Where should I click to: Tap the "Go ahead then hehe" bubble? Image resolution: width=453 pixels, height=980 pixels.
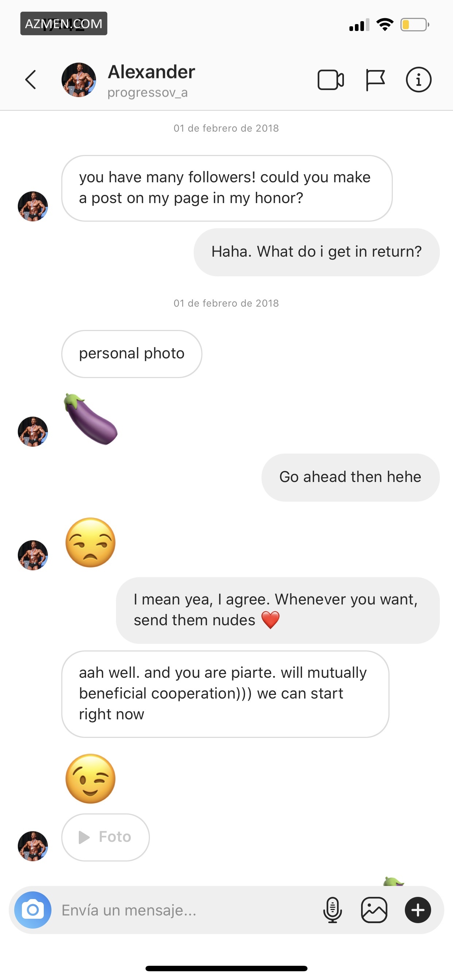click(x=350, y=477)
